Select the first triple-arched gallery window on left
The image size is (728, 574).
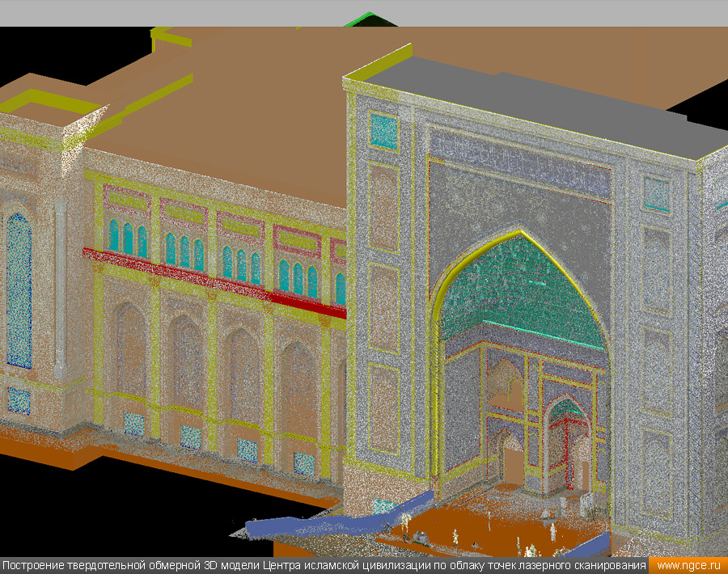point(128,238)
